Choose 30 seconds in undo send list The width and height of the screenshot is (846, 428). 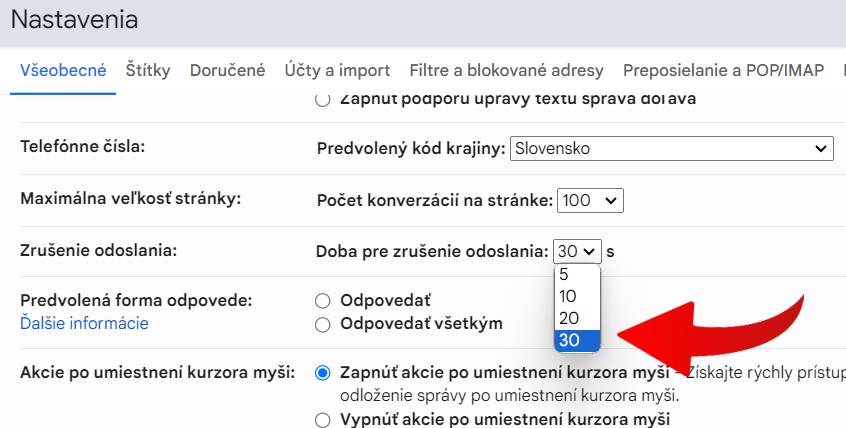point(577,340)
